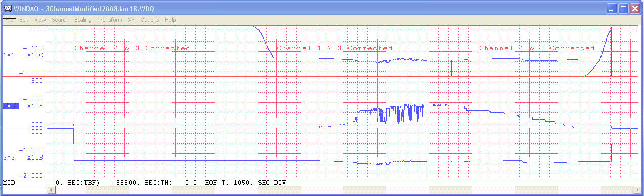Click the -1.250 channel 3 value
644x196 pixels.
31,151
